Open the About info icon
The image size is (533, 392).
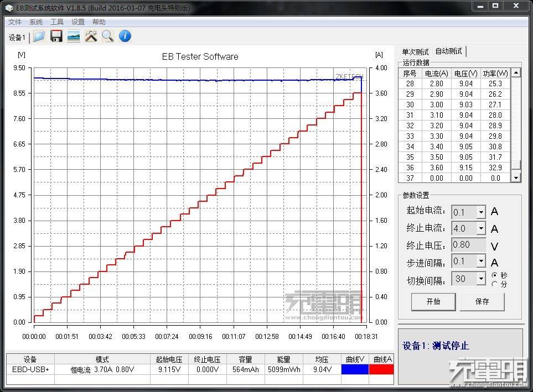[125, 35]
